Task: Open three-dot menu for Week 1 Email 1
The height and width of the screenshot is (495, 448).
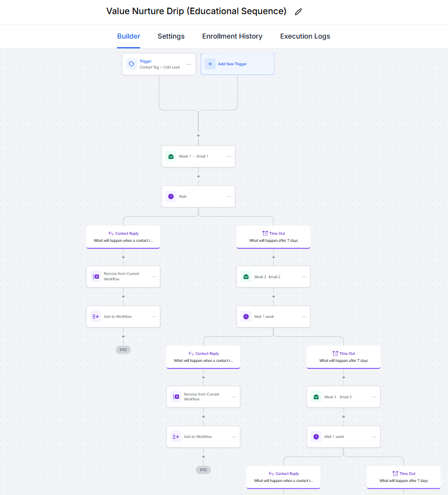Action: [x=228, y=156]
